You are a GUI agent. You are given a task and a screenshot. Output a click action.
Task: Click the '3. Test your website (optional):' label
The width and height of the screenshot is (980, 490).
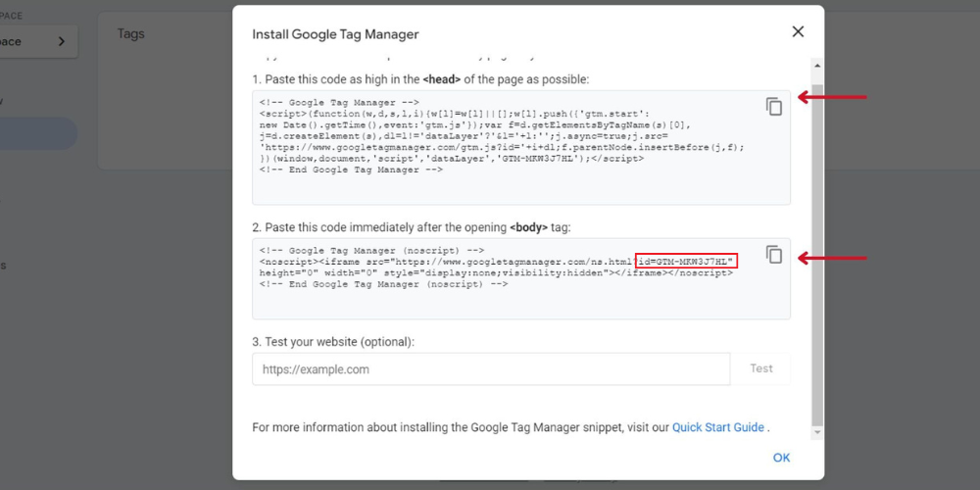tap(334, 342)
